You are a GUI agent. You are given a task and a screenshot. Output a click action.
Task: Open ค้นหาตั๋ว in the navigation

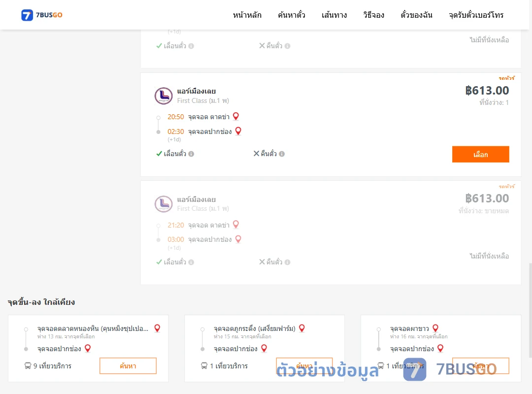pos(292,15)
